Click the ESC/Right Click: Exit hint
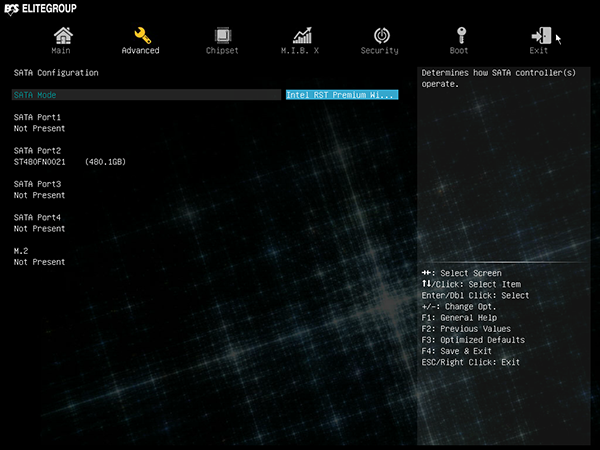The width and height of the screenshot is (600, 450). pyautogui.click(x=471, y=362)
